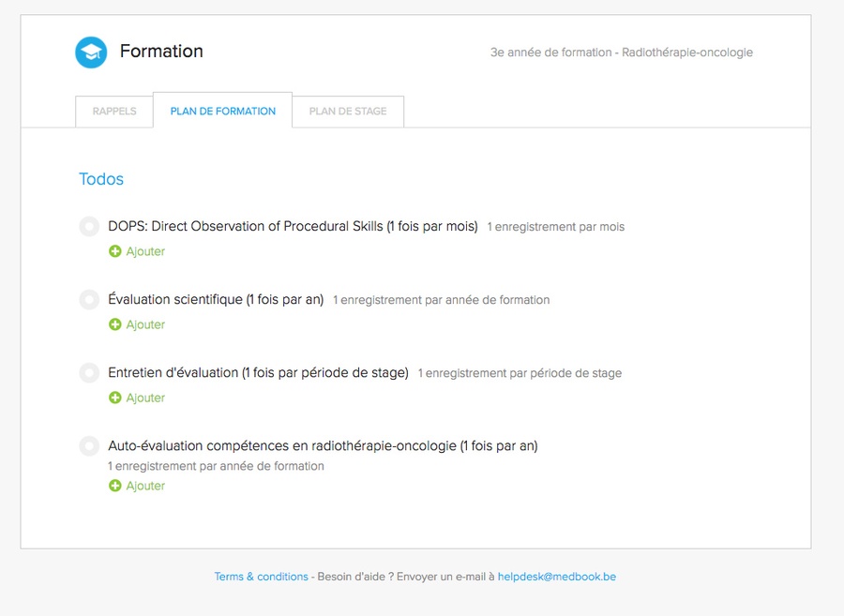This screenshot has height=616, width=844.
Task: Click the DOPS: Direct Observation of Procedural Skills title
Action: point(293,227)
